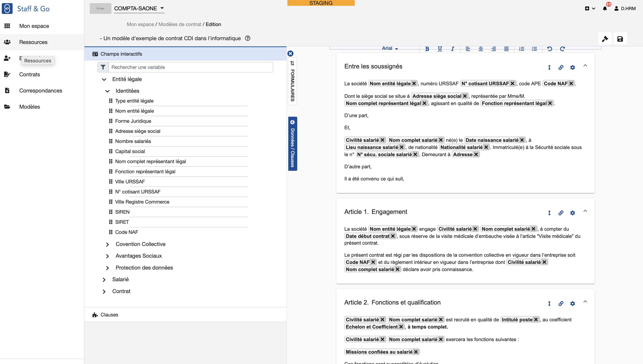This screenshot has width=643, height=364.
Task: Open the Clauses panel section
Action: (185, 315)
